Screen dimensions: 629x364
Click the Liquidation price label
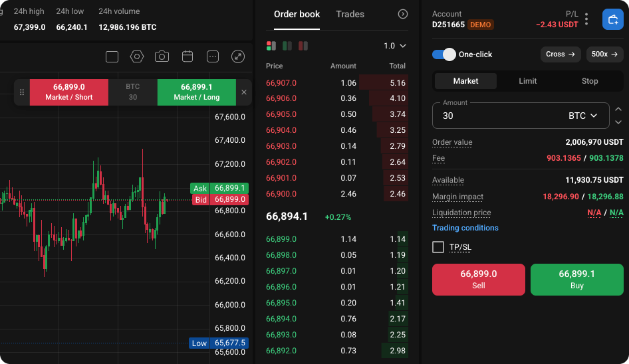(461, 213)
